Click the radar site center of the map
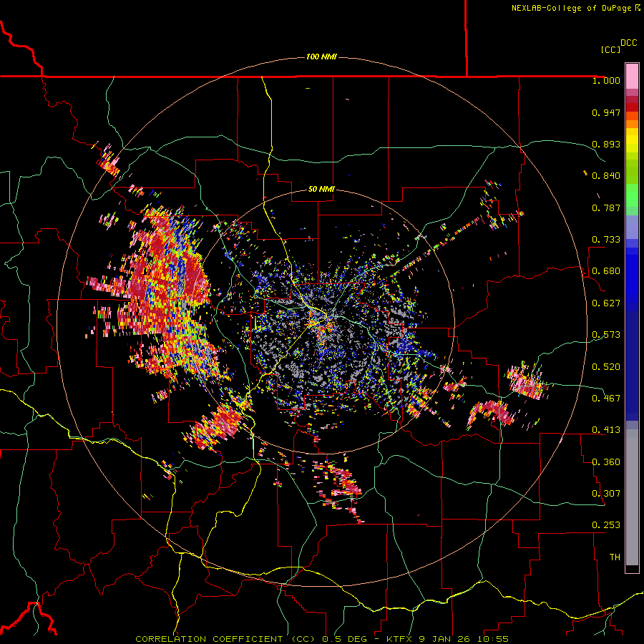Image resolution: width=644 pixels, height=644 pixels. [321, 323]
